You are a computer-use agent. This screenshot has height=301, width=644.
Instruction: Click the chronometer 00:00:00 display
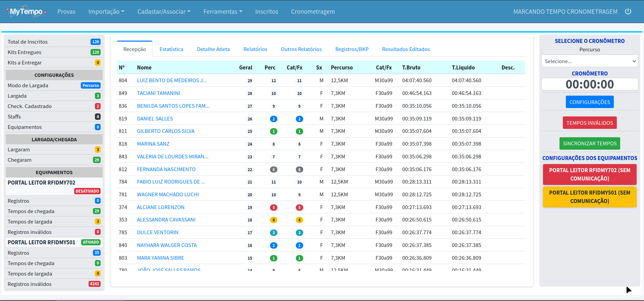590,84
